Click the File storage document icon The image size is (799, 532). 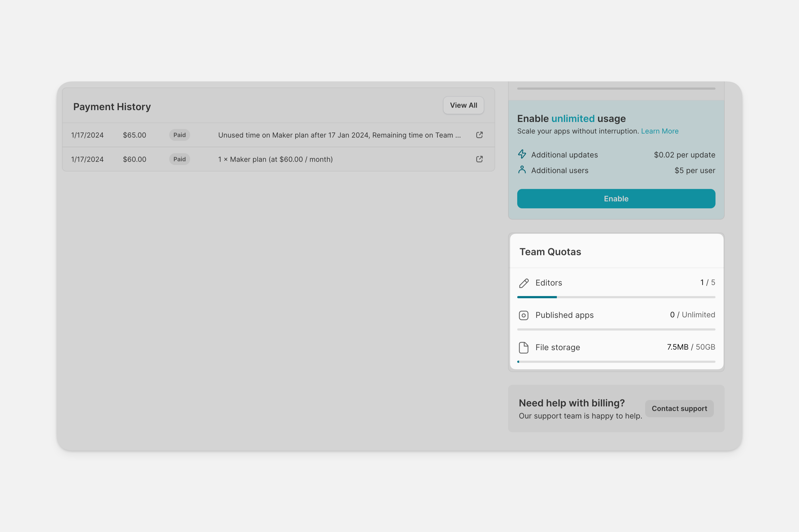tap(524, 348)
